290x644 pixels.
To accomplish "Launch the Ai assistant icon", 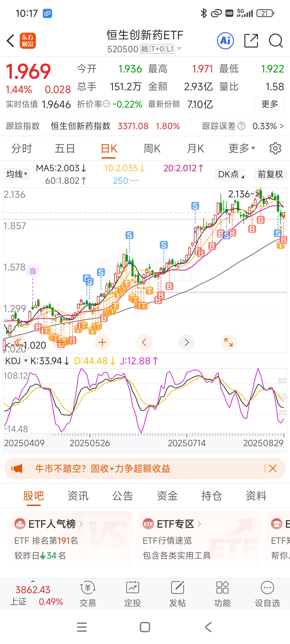I will point(225,41).
